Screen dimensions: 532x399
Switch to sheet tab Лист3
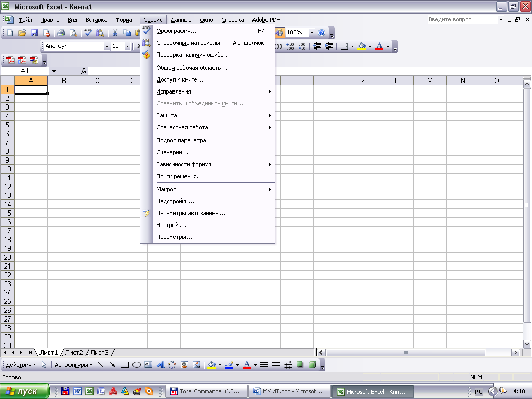(x=99, y=353)
